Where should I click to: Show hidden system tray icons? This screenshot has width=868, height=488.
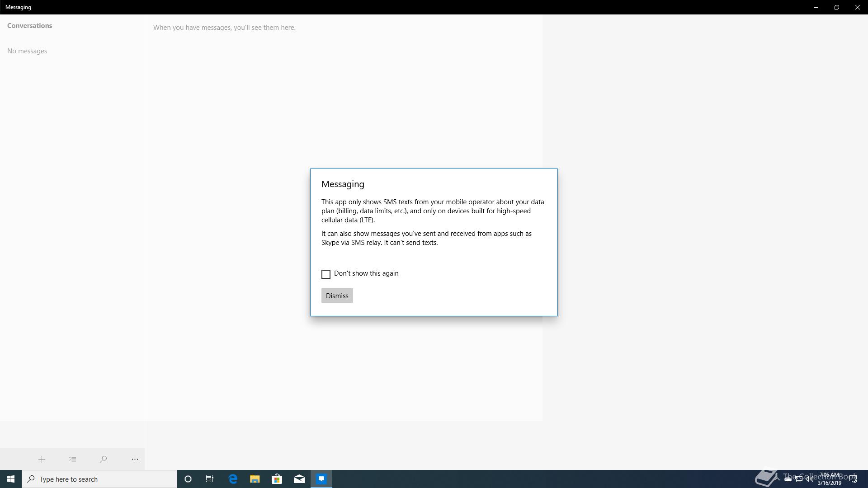click(777, 479)
